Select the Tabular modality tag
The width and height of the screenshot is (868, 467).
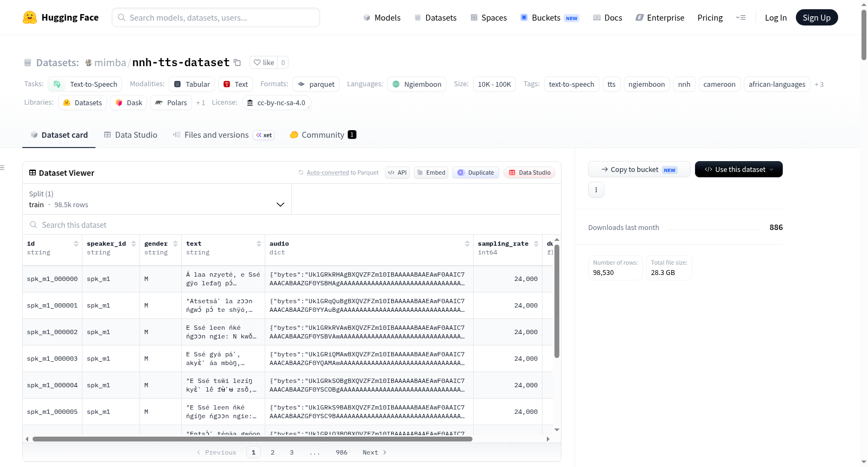coord(192,84)
